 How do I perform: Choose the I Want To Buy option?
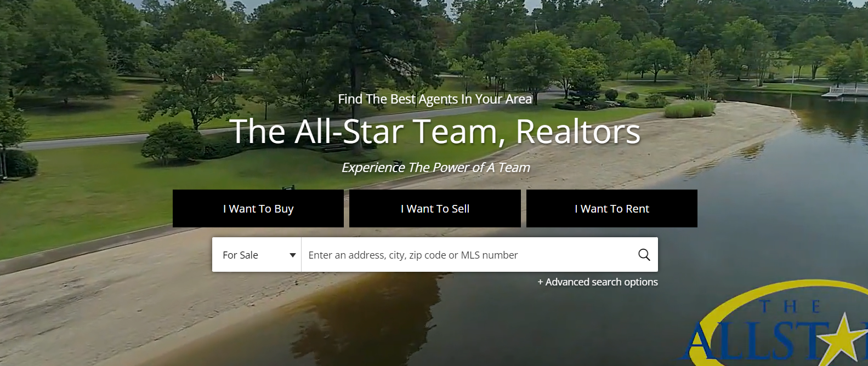(x=258, y=208)
